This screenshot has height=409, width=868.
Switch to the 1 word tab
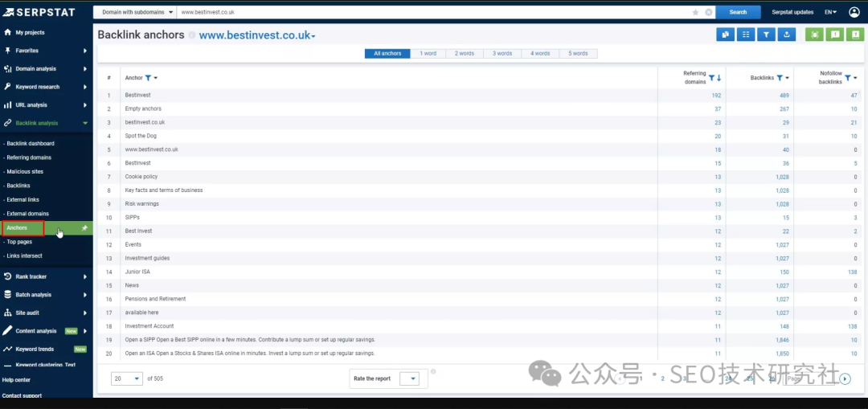[428, 54]
